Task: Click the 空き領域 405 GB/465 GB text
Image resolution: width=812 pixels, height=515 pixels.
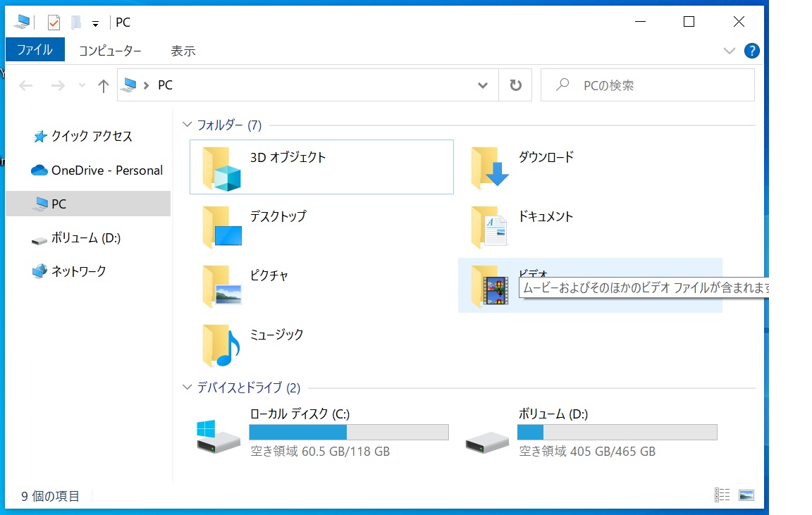Action: (587, 452)
